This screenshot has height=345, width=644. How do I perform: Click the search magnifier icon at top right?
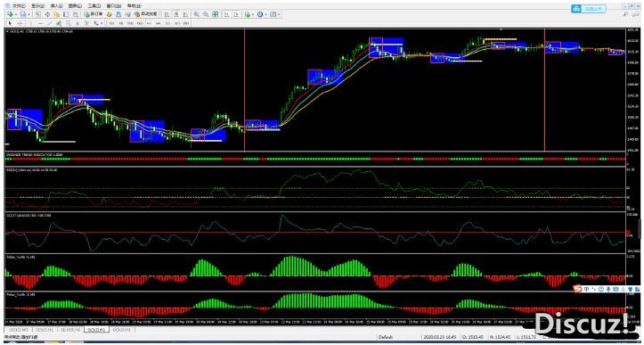pos(625,14)
